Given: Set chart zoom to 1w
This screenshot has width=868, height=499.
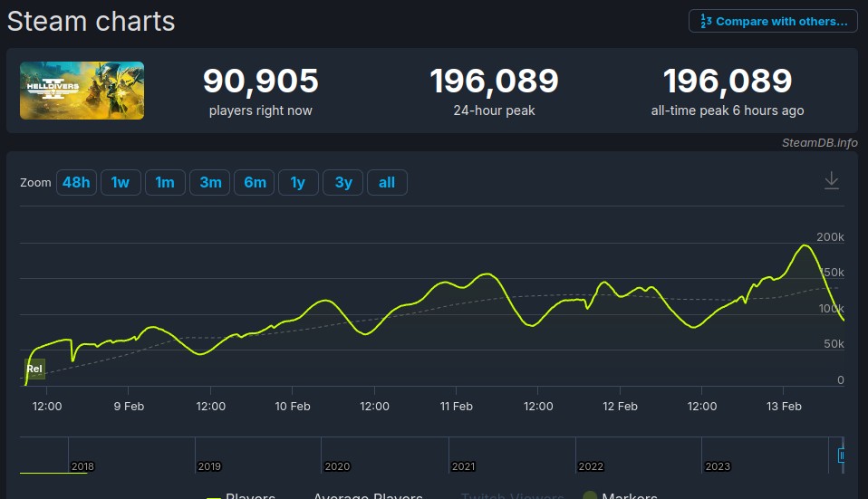Looking at the screenshot, I should pyautogui.click(x=121, y=183).
